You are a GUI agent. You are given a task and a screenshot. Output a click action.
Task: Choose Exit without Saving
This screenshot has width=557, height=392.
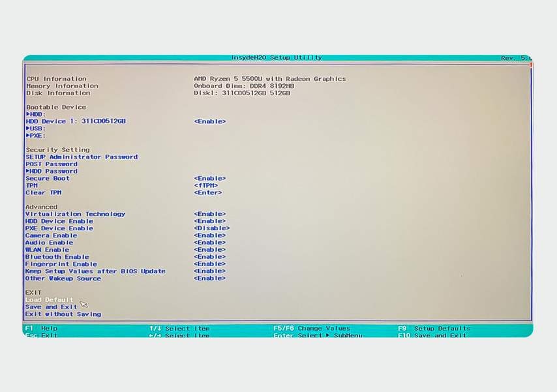63,314
